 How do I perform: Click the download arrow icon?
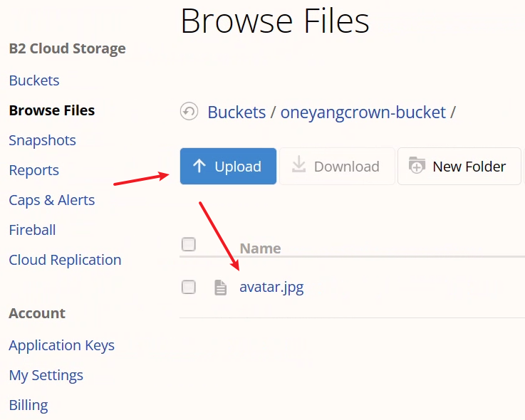(299, 166)
